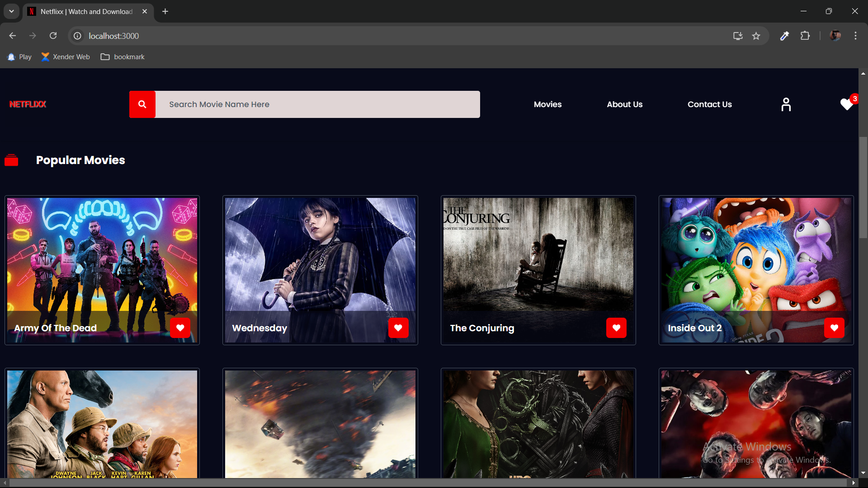
Task: Open Chrome three-dot menu
Action: pyautogui.click(x=855, y=36)
